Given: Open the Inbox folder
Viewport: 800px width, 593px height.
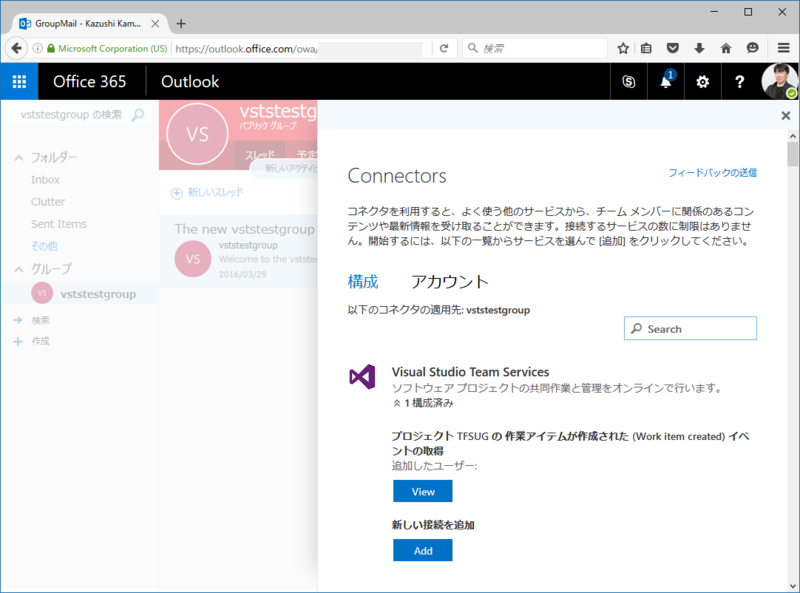Looking at the screenshot, I should point(45,180).
